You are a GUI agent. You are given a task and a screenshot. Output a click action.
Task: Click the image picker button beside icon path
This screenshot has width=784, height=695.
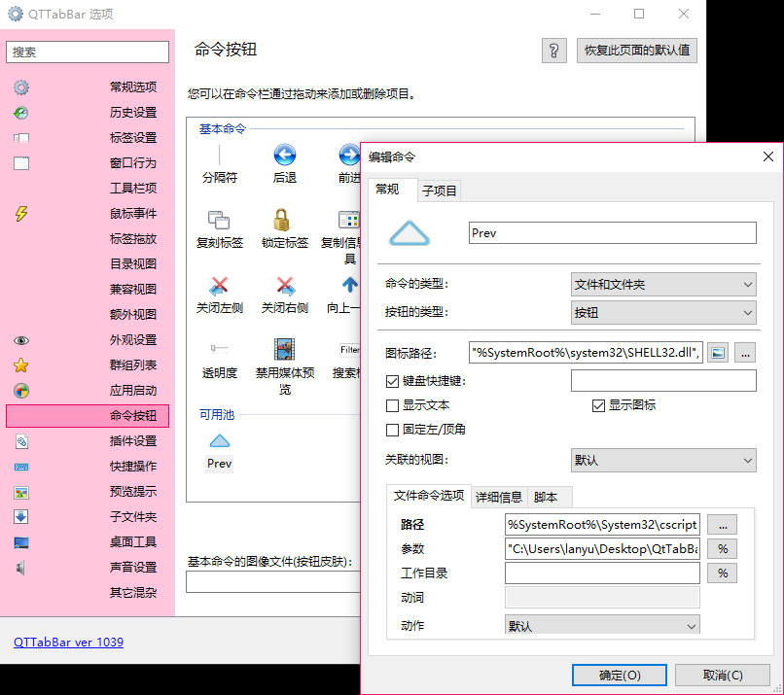click(x=718, y=353)
